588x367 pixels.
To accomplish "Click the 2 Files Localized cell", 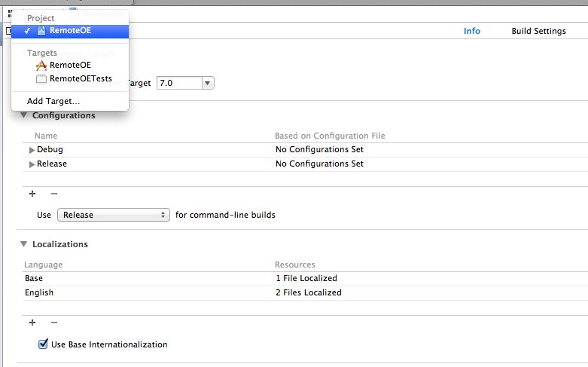I will click(308, 292).
